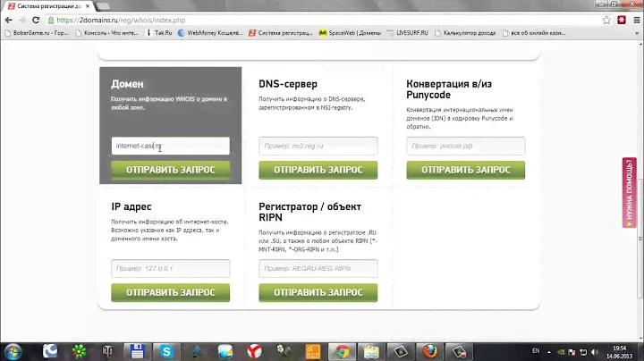
Task: Reload the page with the refresh icon
Action: pyautogui.click(x=41, y=19)
